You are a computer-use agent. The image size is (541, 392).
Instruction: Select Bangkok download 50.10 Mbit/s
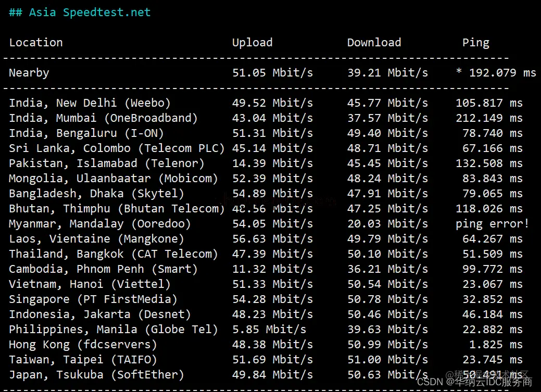387,254
